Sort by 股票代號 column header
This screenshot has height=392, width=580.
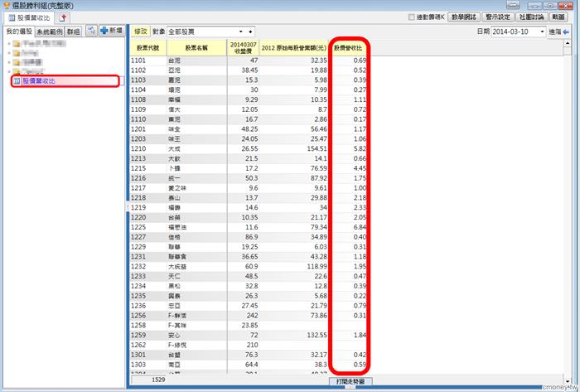click(148, 48)
